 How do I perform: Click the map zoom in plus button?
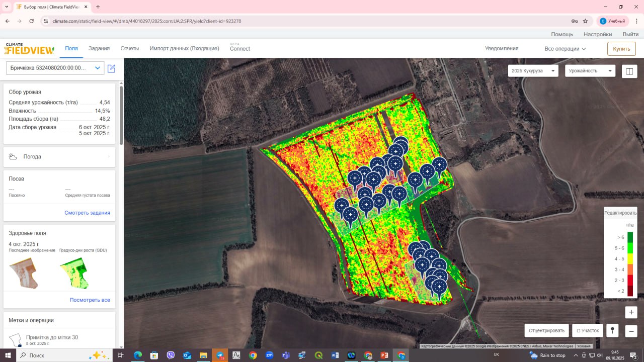coord(631,312)
